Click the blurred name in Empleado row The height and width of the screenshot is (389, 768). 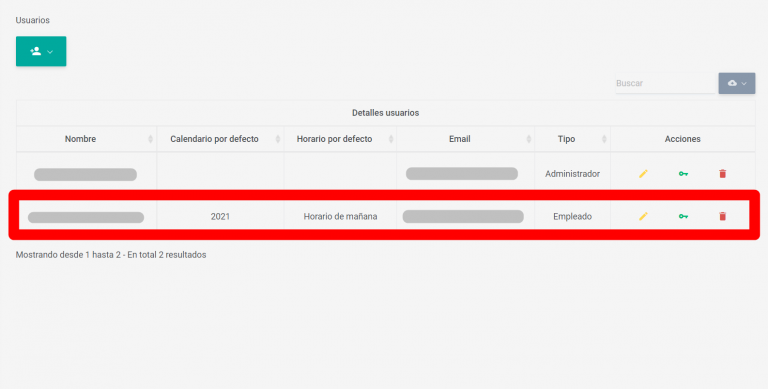coord(86,218)
